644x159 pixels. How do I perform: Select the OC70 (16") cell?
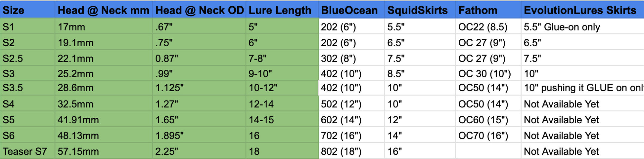pos(488,135)
